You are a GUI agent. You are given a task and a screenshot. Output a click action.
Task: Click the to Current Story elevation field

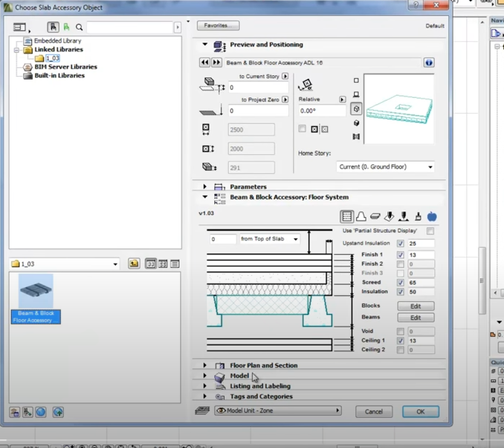click(258, 87)
